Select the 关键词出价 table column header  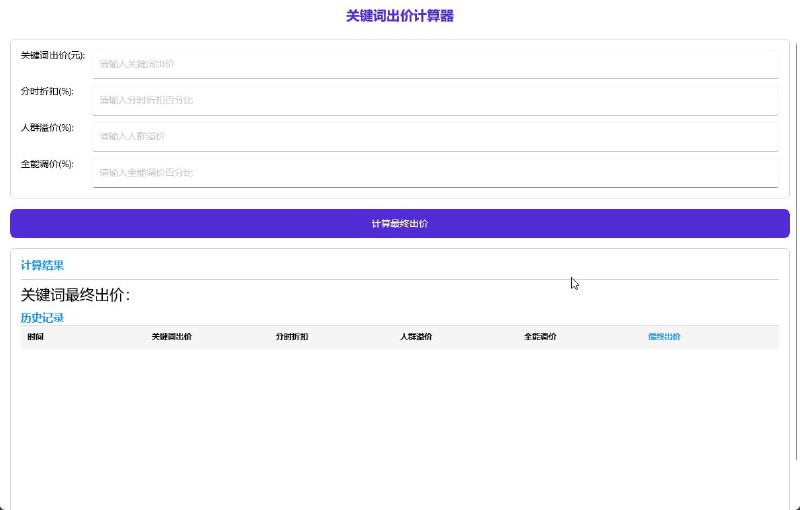tap(171, 337)
